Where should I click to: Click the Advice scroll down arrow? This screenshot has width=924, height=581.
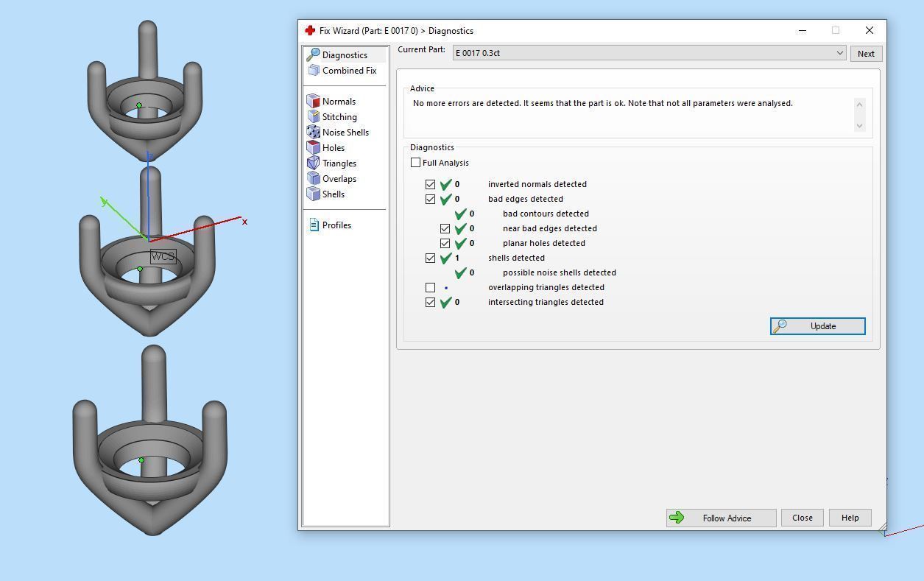pyautogui.click(x=859, y=125)
